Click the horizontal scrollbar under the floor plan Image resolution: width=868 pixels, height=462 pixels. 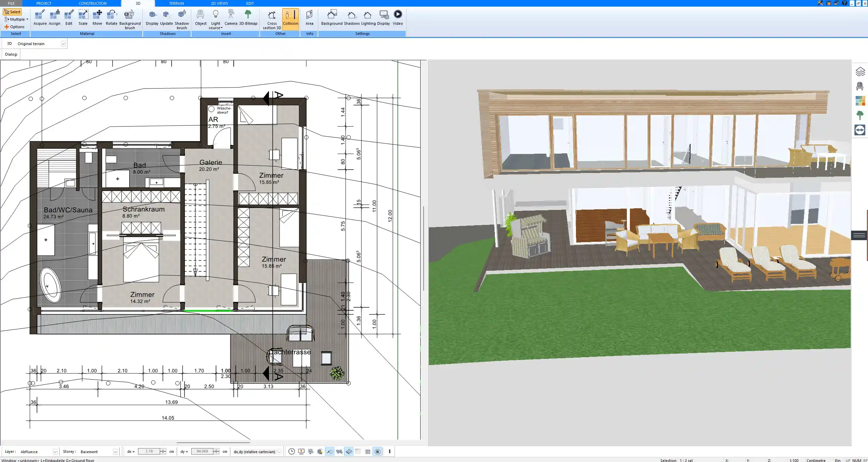pos(213,442)
